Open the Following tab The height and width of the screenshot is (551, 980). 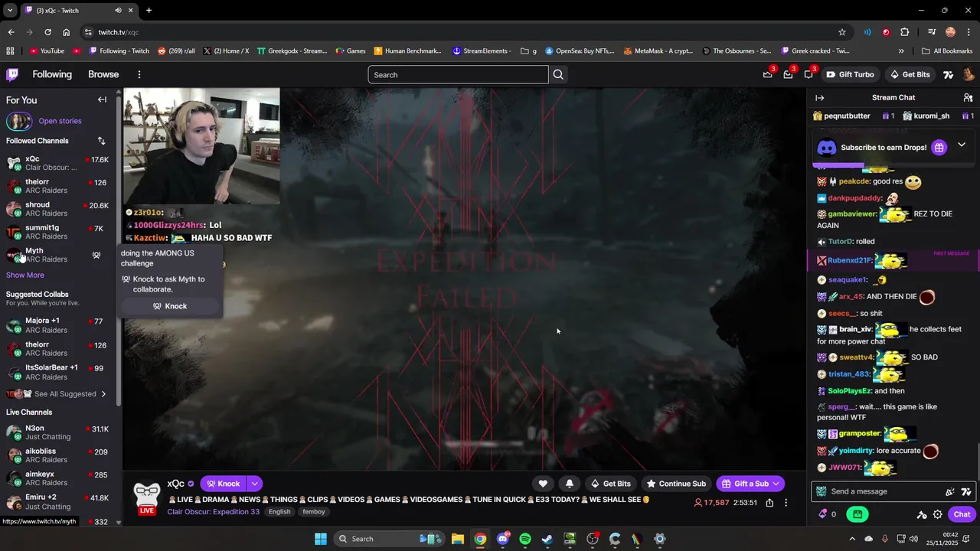coord(52,74)
